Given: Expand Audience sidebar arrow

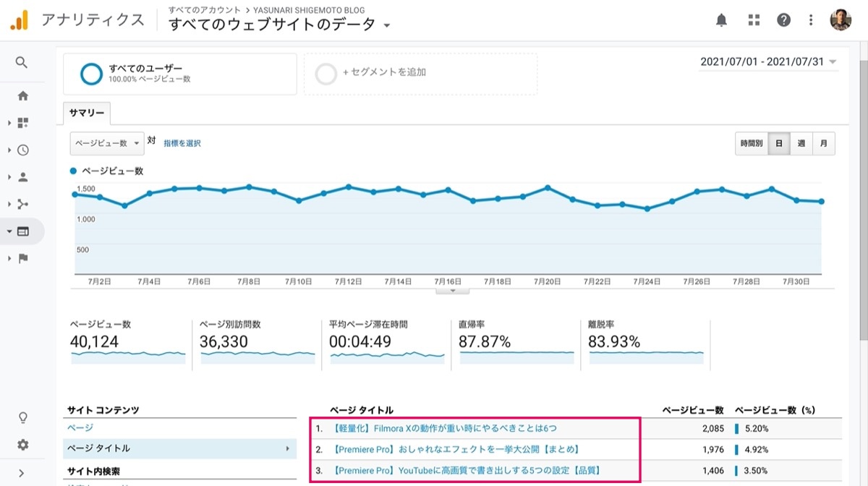Looking at the screenshot, I should (9, 176).
